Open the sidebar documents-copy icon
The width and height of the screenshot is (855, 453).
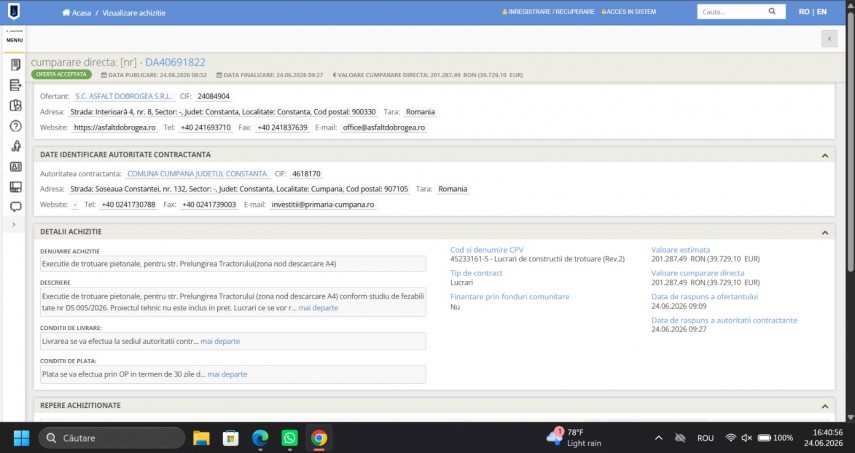15,105
